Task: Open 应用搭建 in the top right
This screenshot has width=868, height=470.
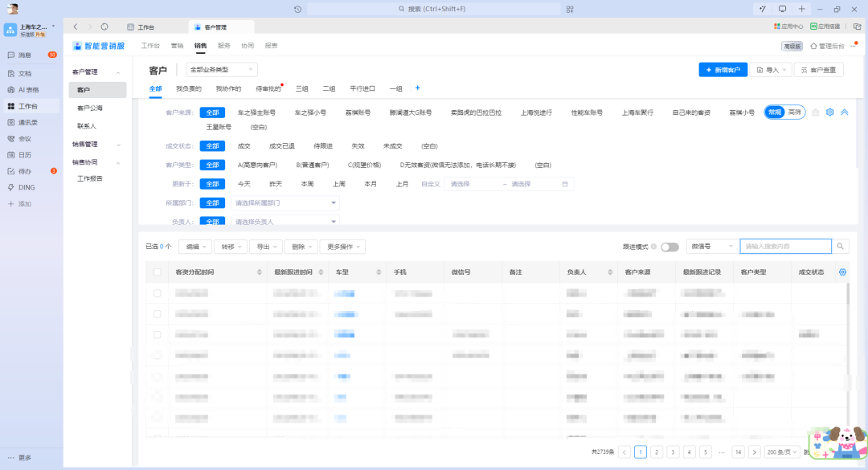Action: pyautogui.click(x=825, y=27)
